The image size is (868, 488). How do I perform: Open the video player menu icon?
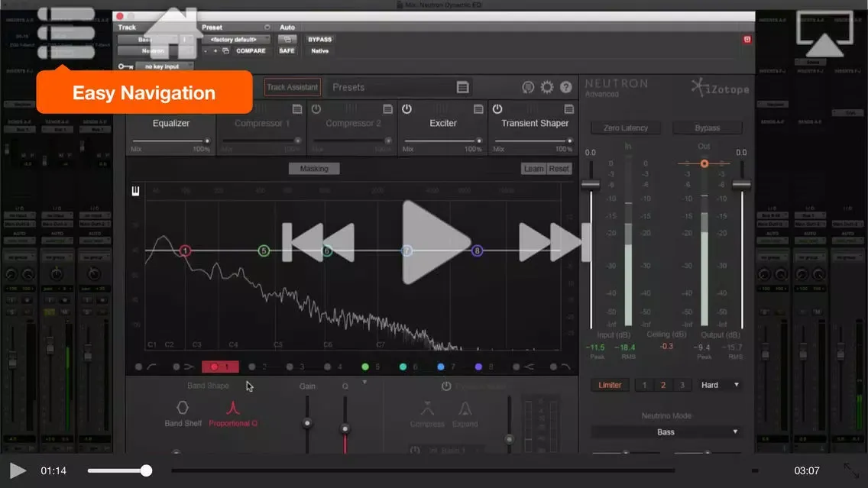point(66,33)
